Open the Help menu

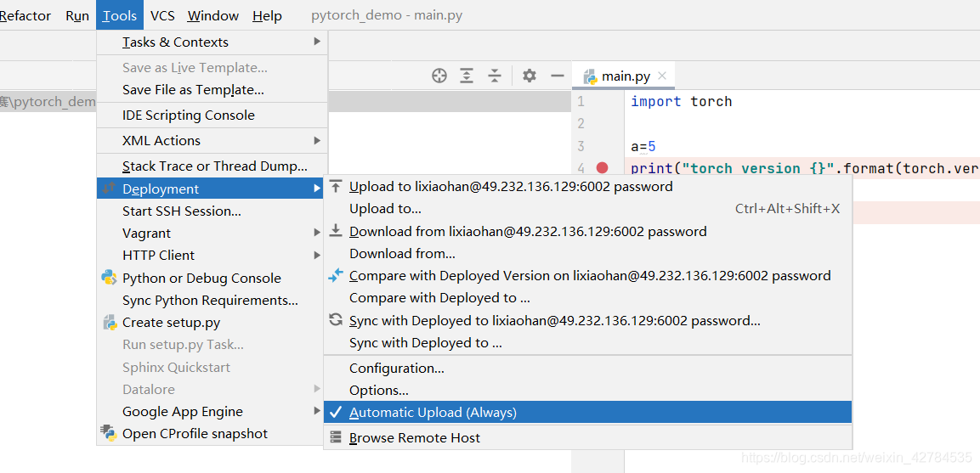tap(267, 15)
